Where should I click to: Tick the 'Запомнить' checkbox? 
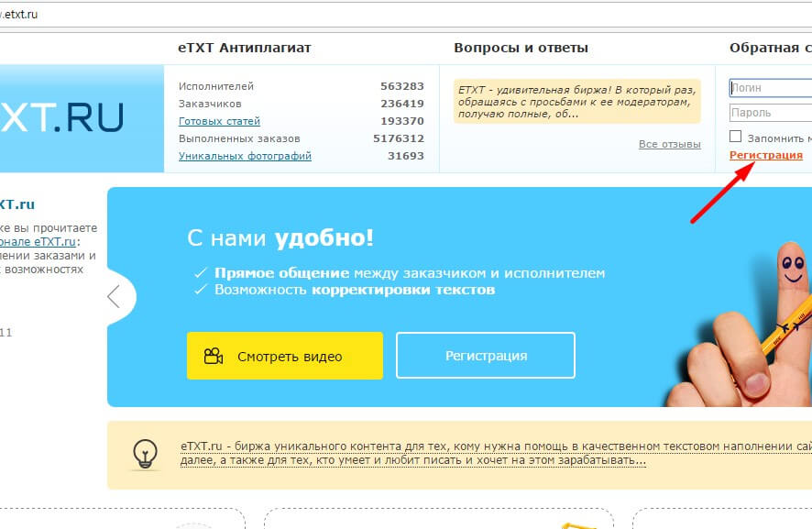[x=735, y=137]
